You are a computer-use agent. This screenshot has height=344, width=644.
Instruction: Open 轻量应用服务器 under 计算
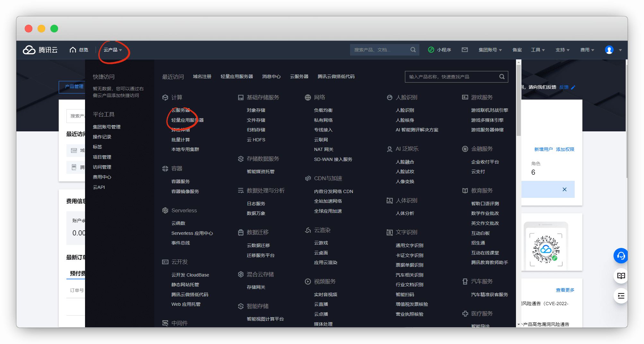tap(187, 120)
